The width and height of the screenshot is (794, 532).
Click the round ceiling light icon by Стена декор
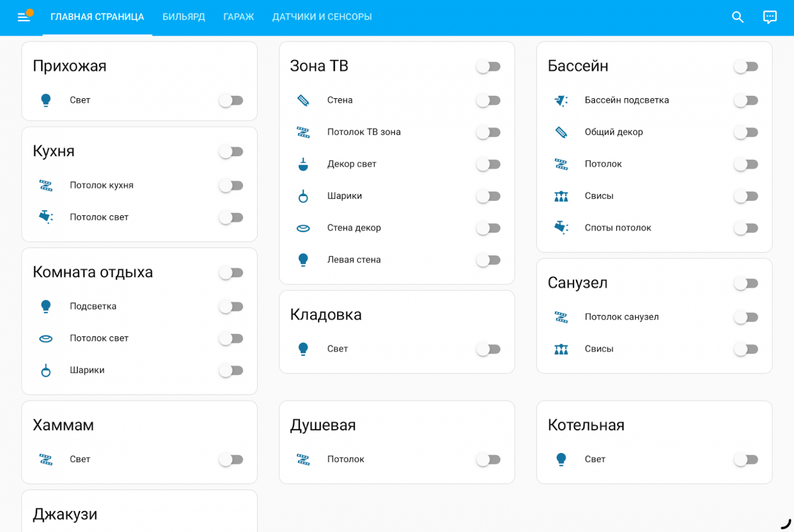coord(303,228)
